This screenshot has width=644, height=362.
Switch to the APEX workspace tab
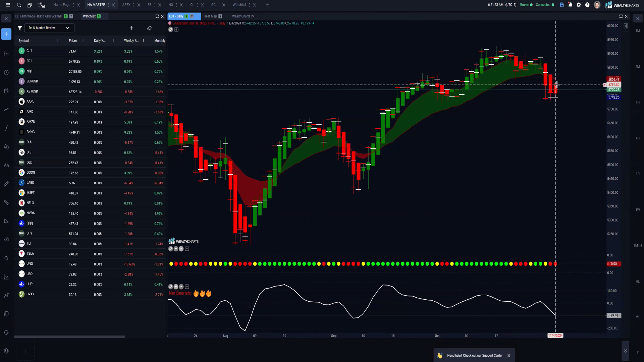(126, 5)
